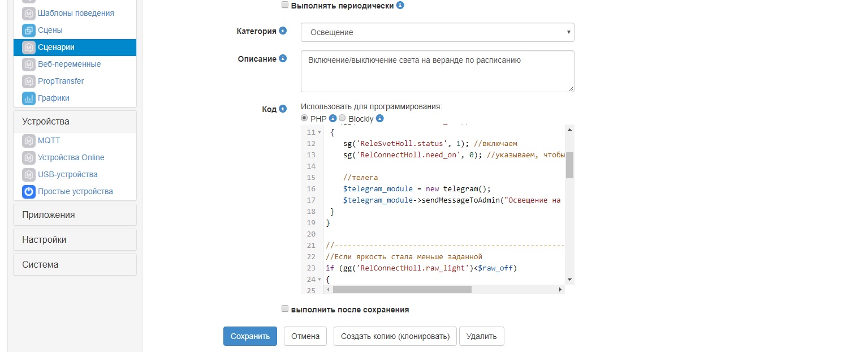Open MQTT in the Устройства menu
Viewport: 868px width, 352px height.
pyautogui.click(x=49, y=140)
